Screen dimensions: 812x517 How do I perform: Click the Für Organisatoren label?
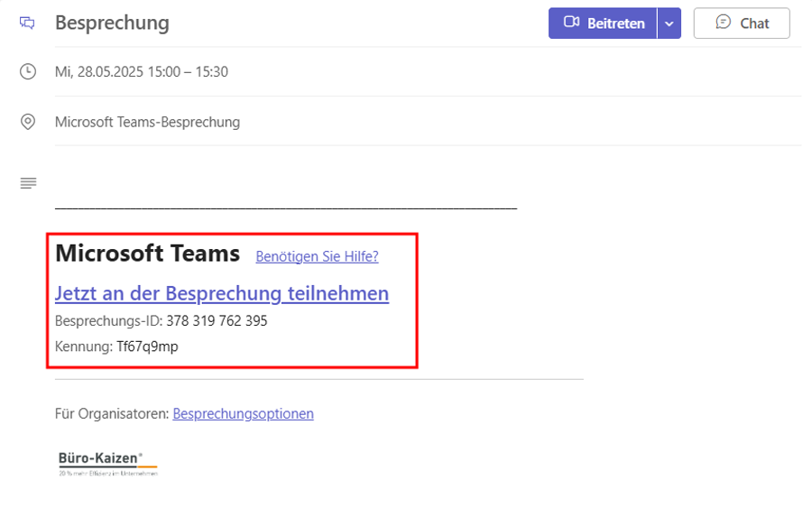pos(112,413)
